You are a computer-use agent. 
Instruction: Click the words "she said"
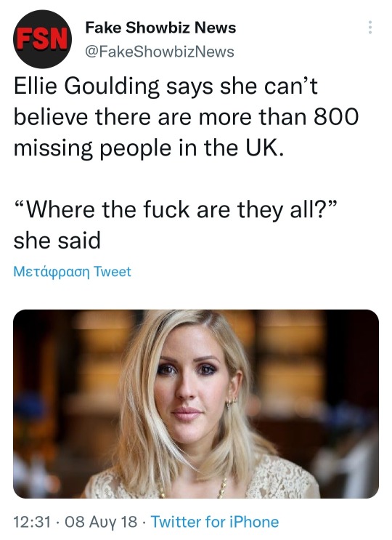tap(57, 241)
